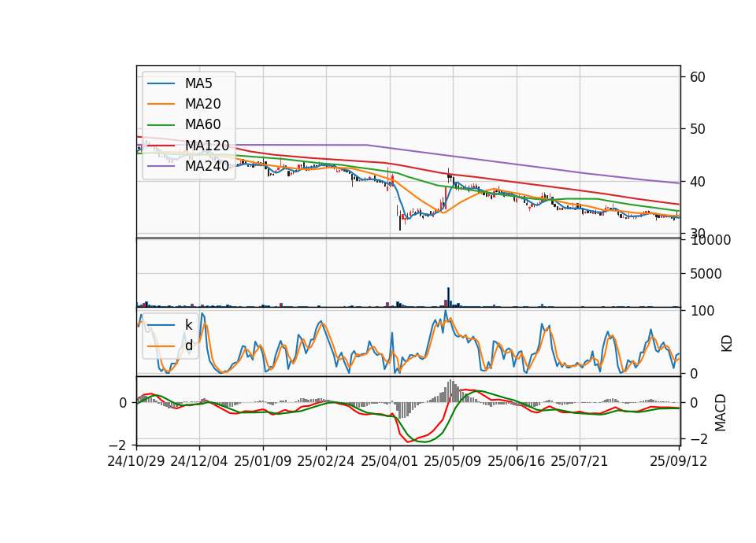The width and height of the screenshot is (756, 543).
Task: Click the orange MA20 legend line sample
Action: coord(161,104)
